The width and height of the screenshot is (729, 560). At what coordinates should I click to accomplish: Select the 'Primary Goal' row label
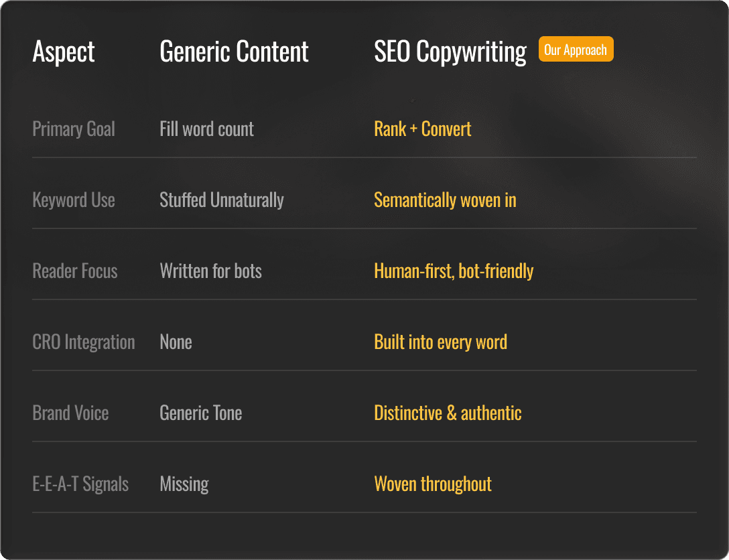tap(74, 129)
